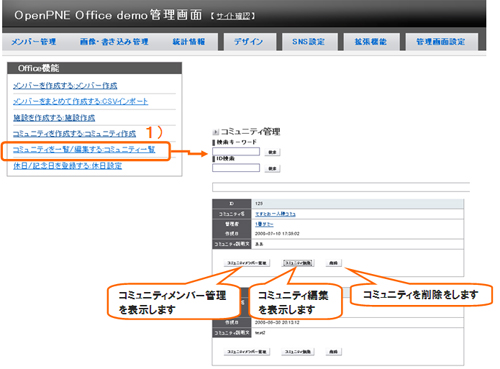Image resolution: width=500 pixels, height=369 pixels.
Task: Open the first community's 管理者 link
Action: [x=264, y=224]
